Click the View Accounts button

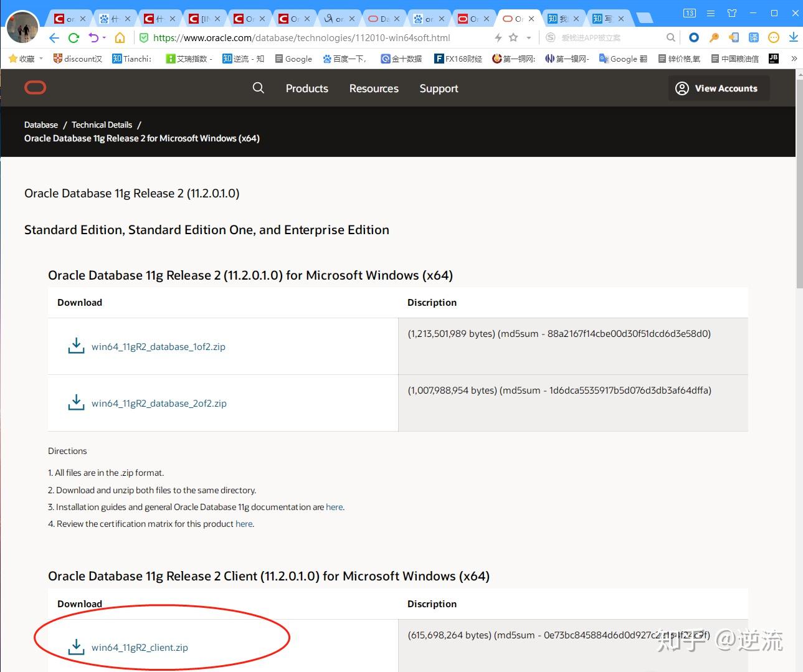pos(719,88)
